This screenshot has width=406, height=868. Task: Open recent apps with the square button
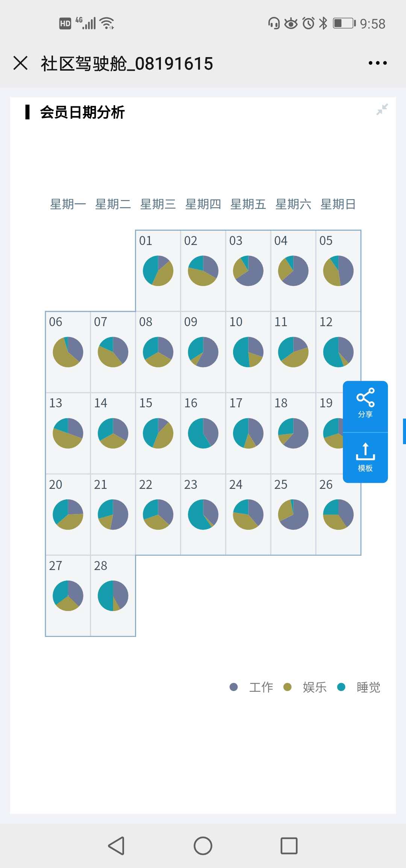pyautogui.click(x=289, y=846)
